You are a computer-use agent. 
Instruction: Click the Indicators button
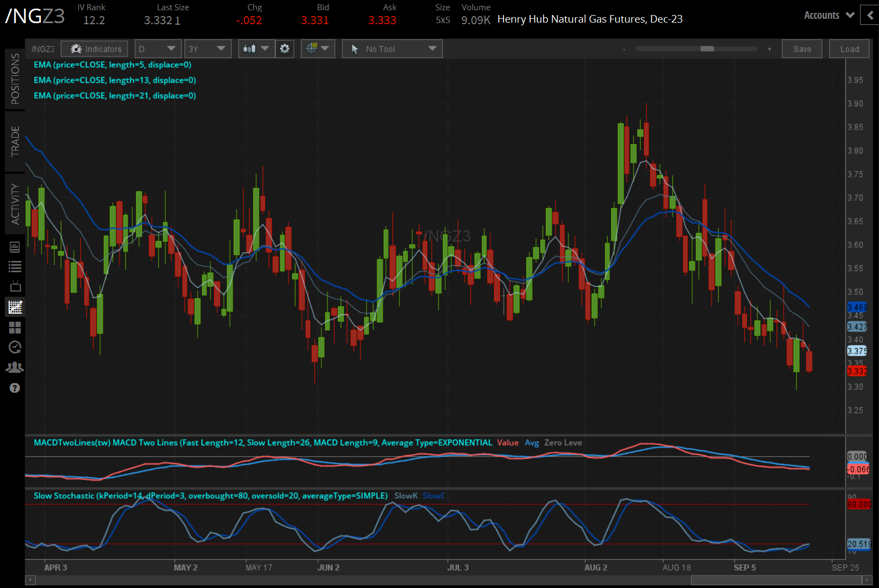pyautogui.click(x=95, y=49)
